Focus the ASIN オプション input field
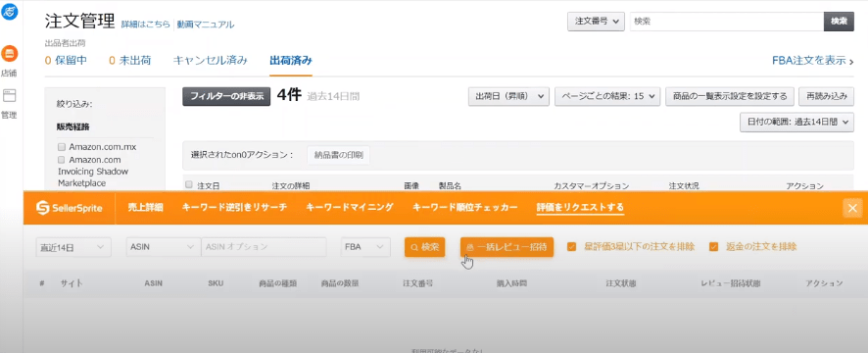The image size is (868, 353). [264, 246]
